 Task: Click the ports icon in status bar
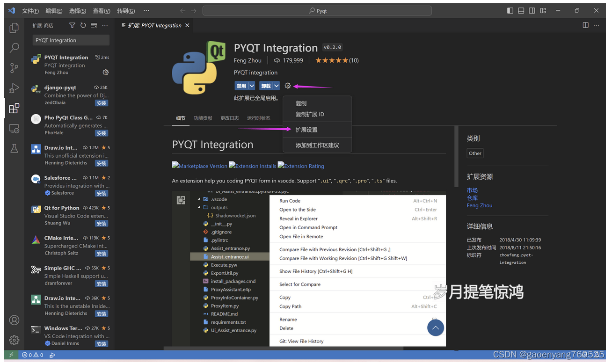click(x=52, y=355)
